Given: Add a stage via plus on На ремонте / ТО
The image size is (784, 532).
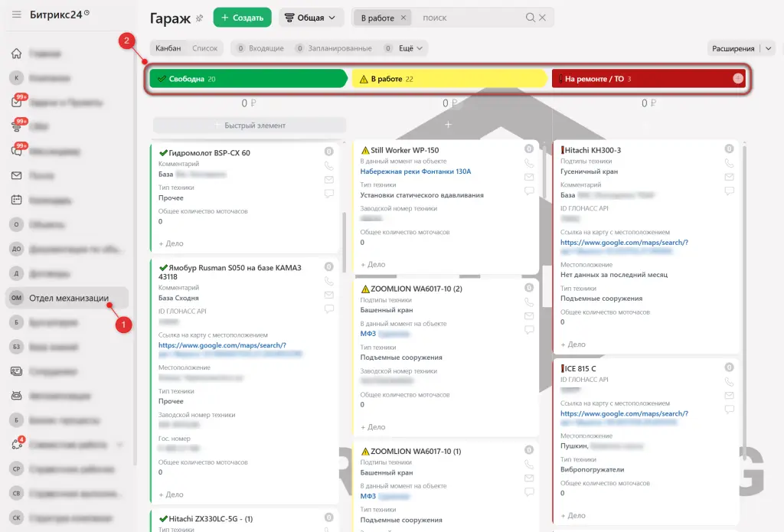Looking at the screenshot, I should pyautogui.click(x=738, y=79).
